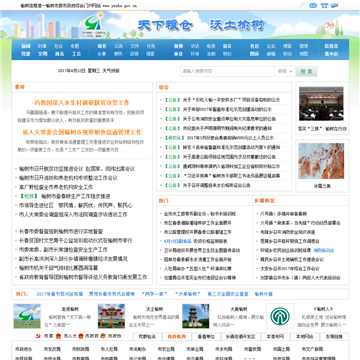Click the national emblem beside 市人大

pyautogui.click(x=58, y=336)
